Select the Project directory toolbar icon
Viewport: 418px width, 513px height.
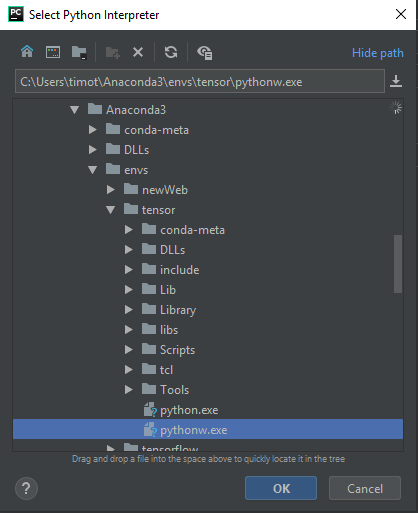(79, 52)
